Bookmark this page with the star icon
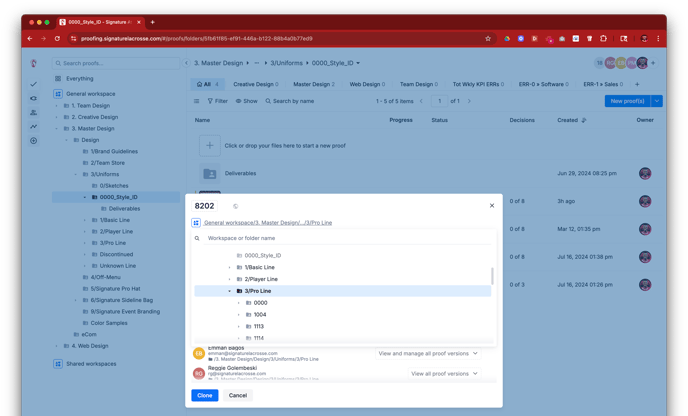This screenshot has height=416, width=688. click(487, 38)
